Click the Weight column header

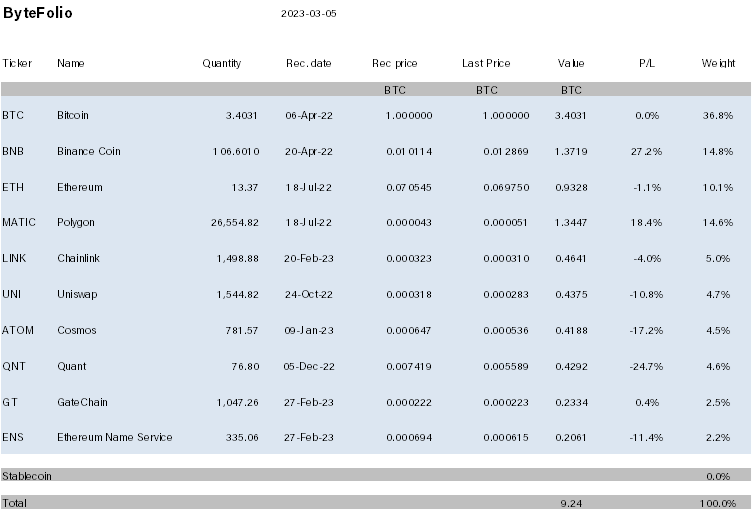[x=718, y=64]
